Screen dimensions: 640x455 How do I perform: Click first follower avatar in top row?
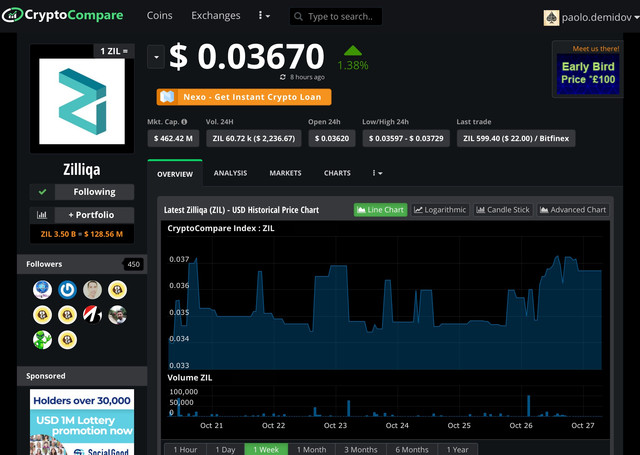(42, 290)
